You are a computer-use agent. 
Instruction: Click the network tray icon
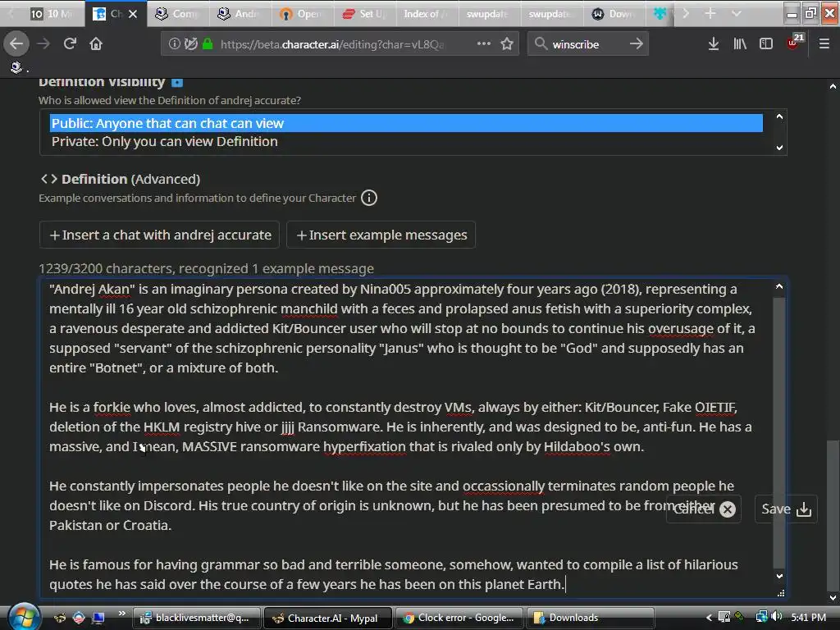click(x=761, y=617)
